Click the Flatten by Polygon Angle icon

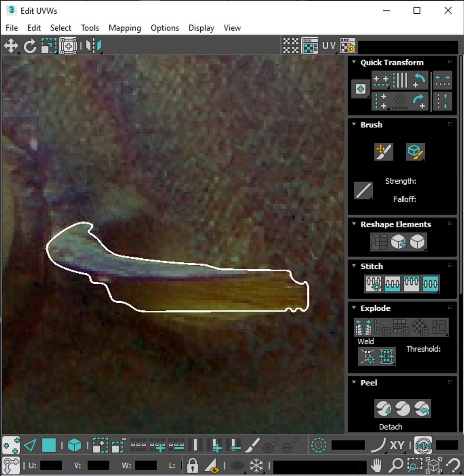[382, 327]
